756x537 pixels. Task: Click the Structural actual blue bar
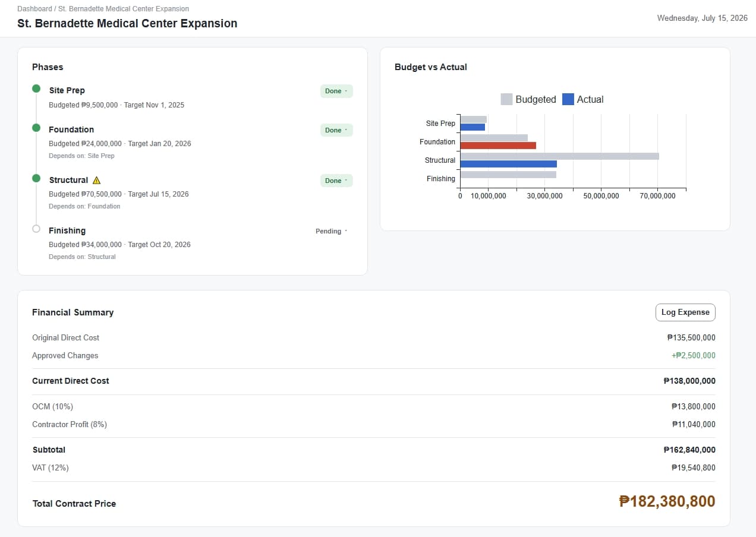click(509, 164)
